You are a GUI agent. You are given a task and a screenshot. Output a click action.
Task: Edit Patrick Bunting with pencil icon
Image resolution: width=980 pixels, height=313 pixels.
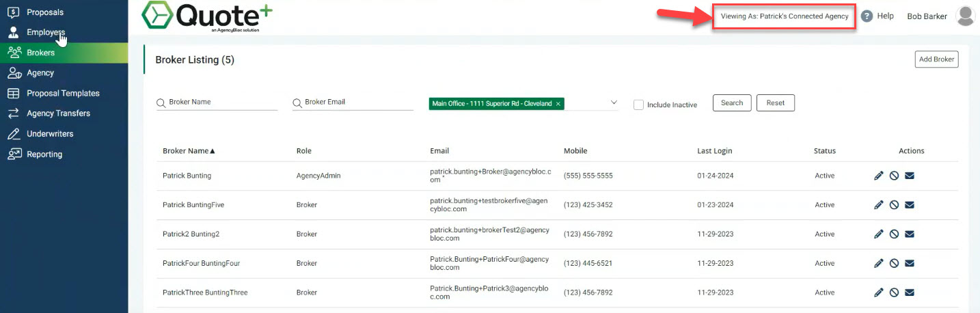tap(879, 176)
